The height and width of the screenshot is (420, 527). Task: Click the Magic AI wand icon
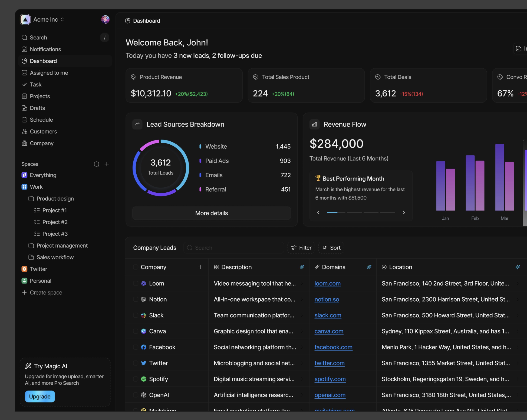pos(28,366)
